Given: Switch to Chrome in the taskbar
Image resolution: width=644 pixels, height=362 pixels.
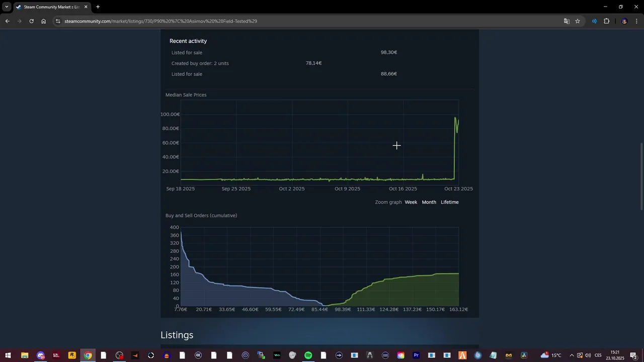Looking at the screenshot, I should pos(88,355).
